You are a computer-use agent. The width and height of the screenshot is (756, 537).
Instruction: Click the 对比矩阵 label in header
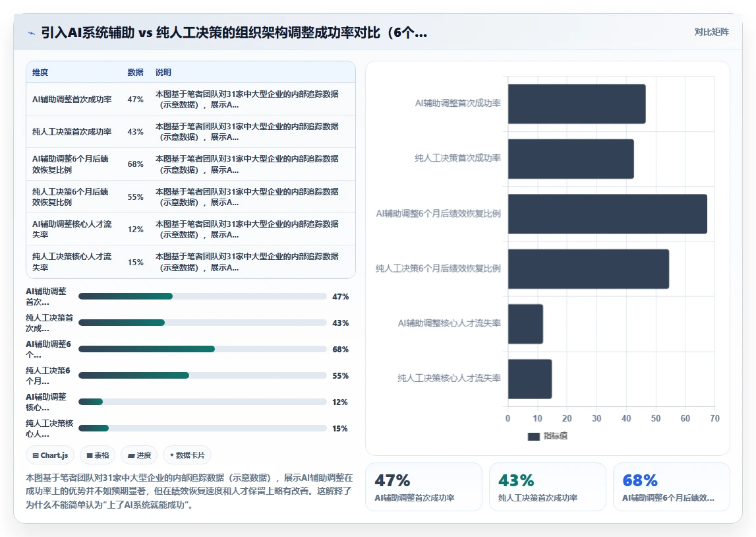[x=711, y=32]
